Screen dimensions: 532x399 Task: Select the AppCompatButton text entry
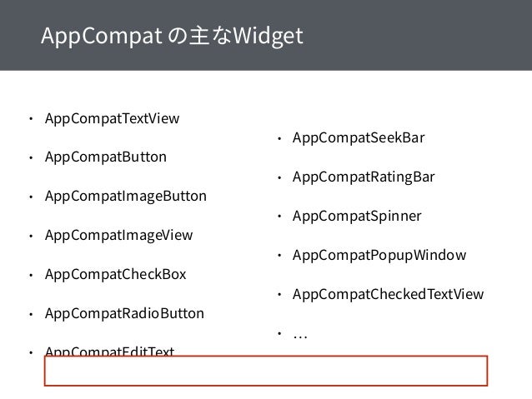point(106,157)
